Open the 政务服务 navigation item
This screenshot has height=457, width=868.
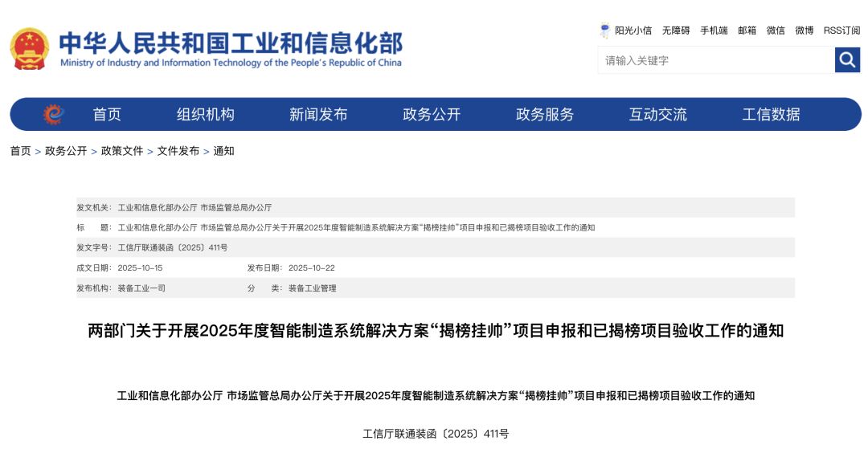coord(545,115)
